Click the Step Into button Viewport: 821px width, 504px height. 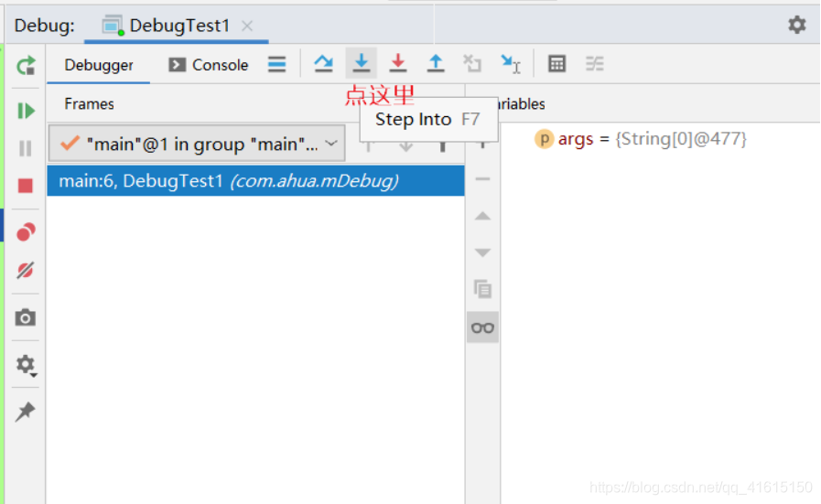click(362, 63)
